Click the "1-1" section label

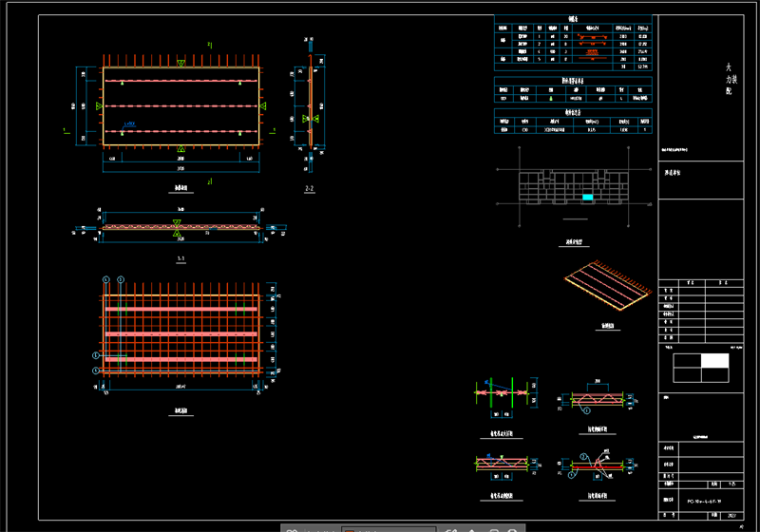[x=180, y=258]
